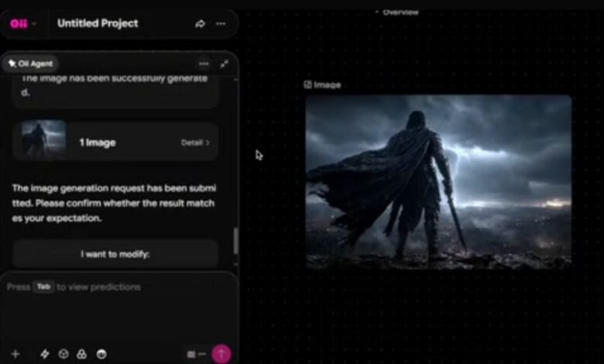Open the Oii logo menu
The width and height of the screenshot is (604, 364).
tap(22, 24)
